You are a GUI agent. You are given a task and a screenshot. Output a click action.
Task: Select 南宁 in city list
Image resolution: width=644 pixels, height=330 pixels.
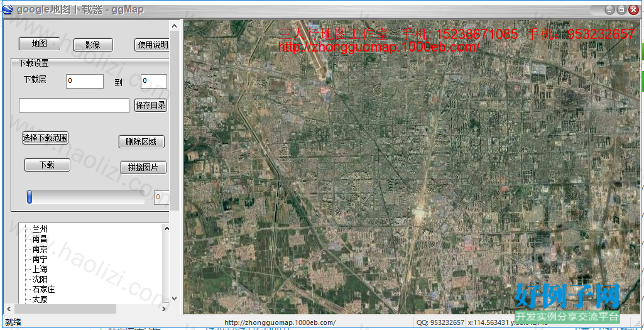click(40, 259)
